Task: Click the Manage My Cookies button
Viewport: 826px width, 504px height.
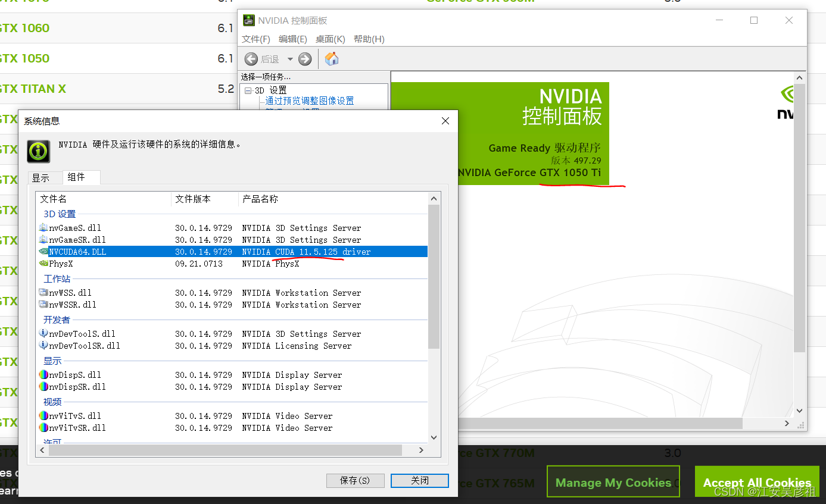Action: [x=613, y=483]
